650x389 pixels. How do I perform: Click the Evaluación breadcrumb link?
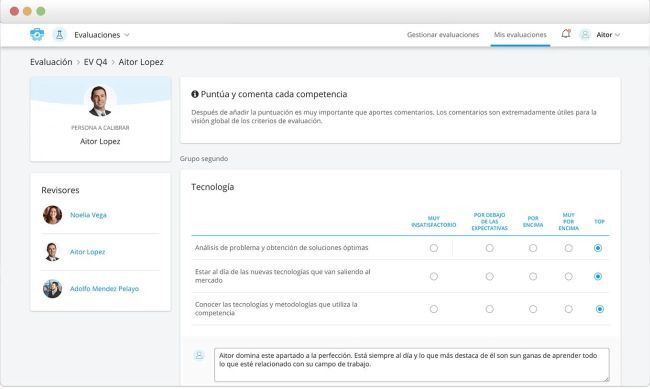51,62
